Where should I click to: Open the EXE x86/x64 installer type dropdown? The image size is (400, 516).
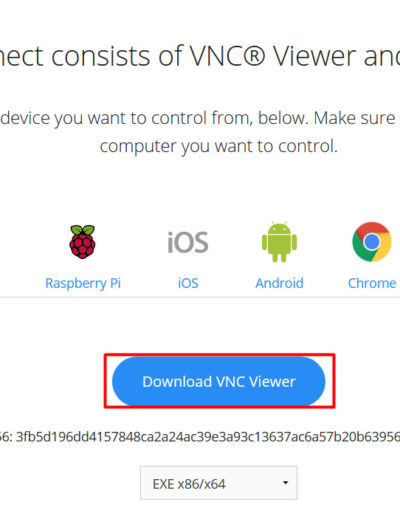point(219,483)
